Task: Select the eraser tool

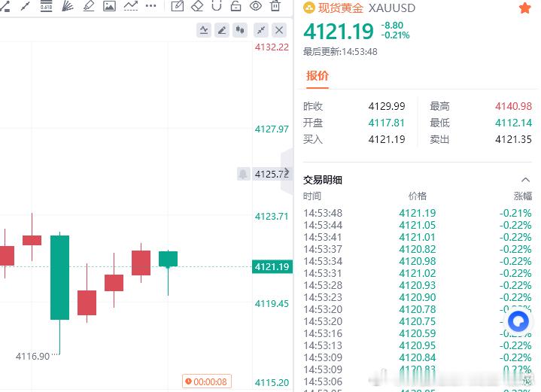Action: click(197, 5)
